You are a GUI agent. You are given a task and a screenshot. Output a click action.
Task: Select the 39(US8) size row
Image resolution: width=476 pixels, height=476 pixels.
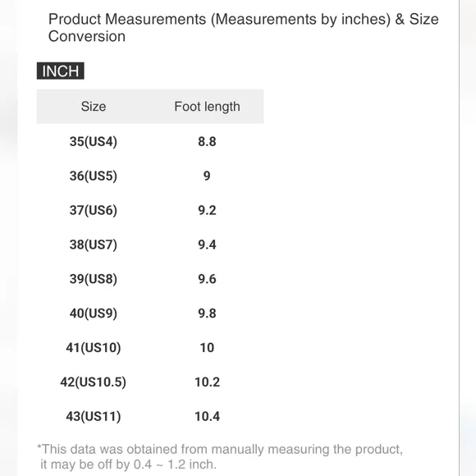pos(150,279)
